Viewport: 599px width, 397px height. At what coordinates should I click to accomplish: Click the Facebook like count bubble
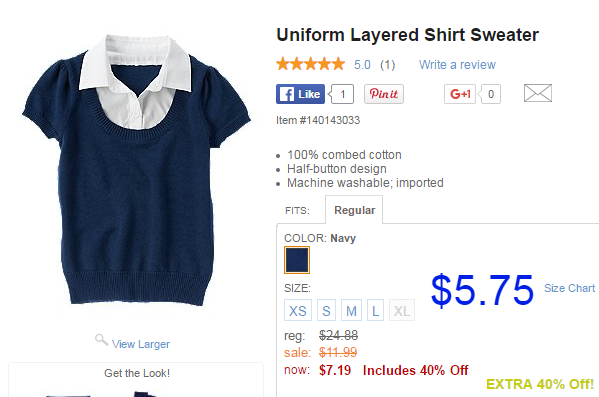click(x=342, y=94)
